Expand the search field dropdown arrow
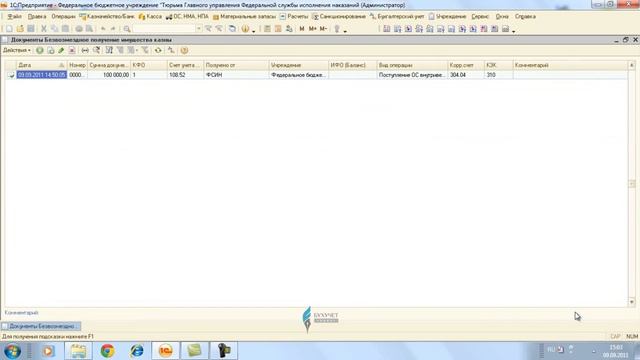The width and height of the screenshot is (640, 360). [199, 29]
